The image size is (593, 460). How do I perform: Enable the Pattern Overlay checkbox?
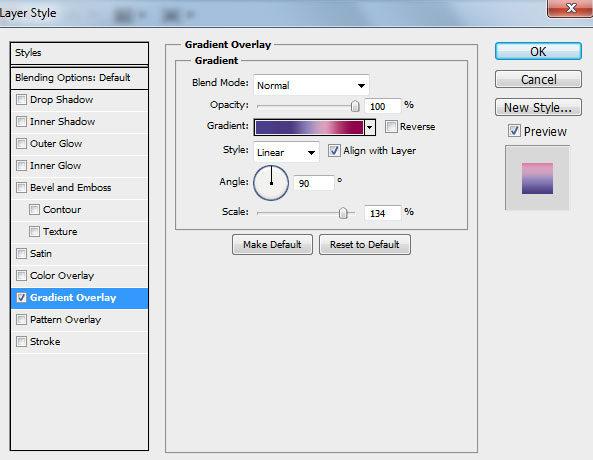click(x=21, y=319)
